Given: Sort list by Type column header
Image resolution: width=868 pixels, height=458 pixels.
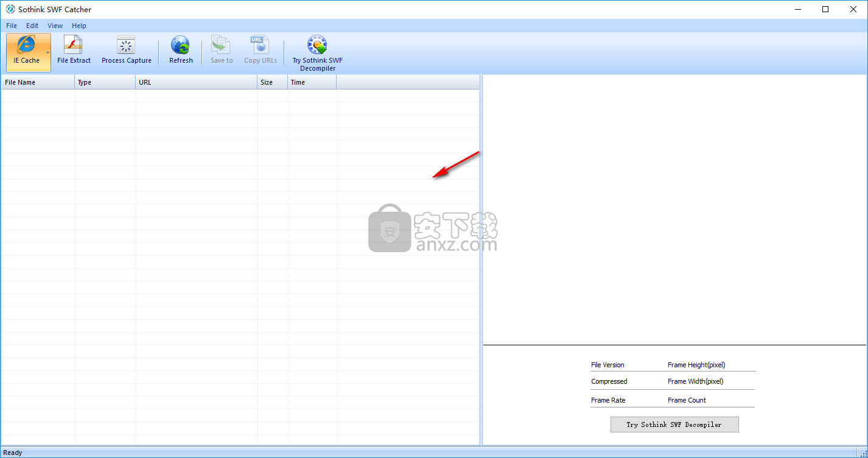Looking at the screenshot, I should click(105, 82).
